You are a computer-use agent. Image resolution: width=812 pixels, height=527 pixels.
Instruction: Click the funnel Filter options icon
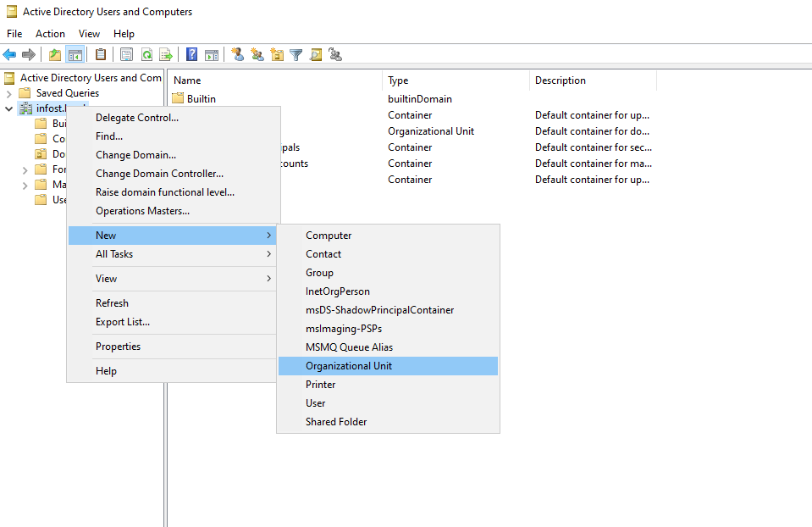pyautogui.click(x=296, y=54)
